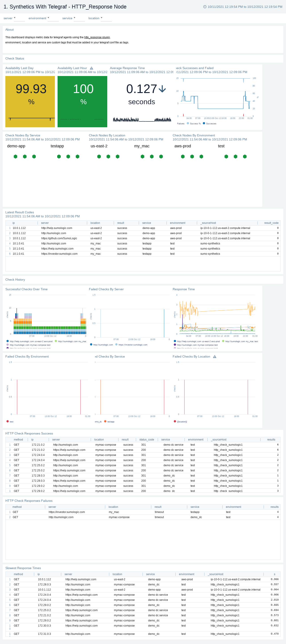Open the Check Nodes By Environment panel title
286x644 pixels.
coord(193,135)
